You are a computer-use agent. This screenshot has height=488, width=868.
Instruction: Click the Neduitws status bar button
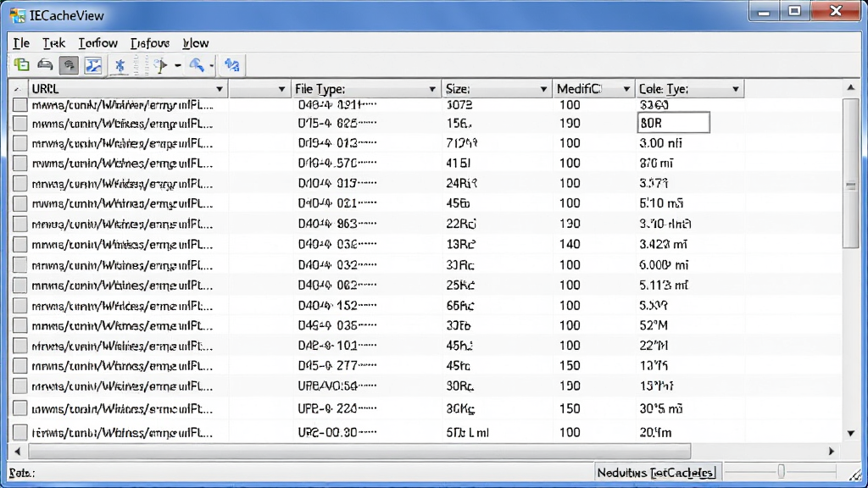pos(656,473)
